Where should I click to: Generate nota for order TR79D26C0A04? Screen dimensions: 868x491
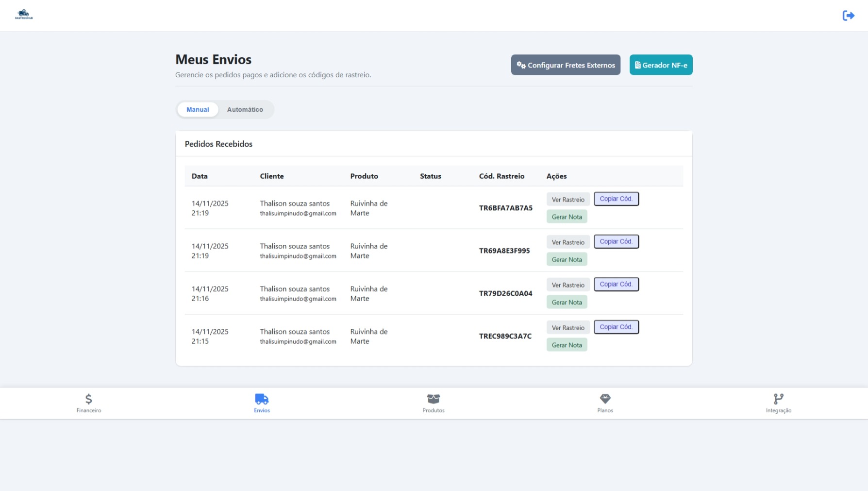point(567,302)
